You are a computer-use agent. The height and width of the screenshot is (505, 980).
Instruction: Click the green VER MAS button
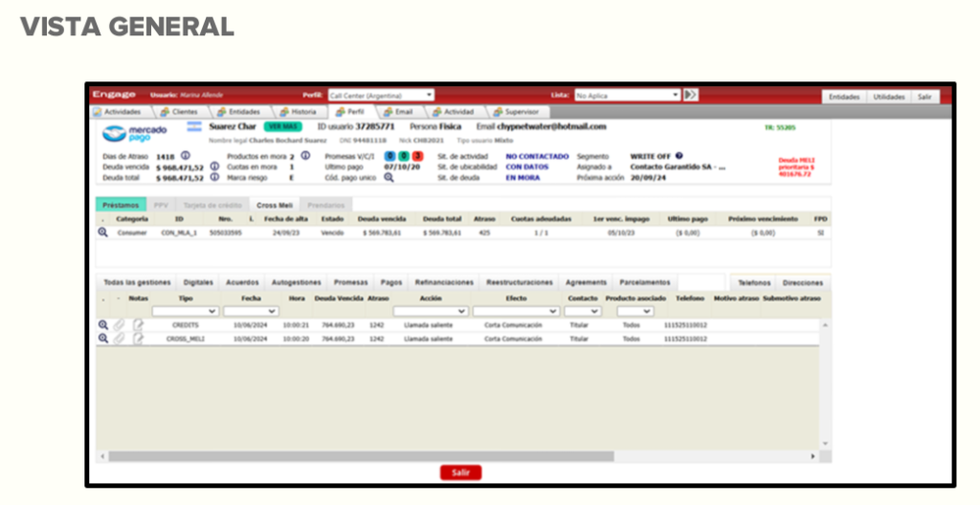pos(285,127)
